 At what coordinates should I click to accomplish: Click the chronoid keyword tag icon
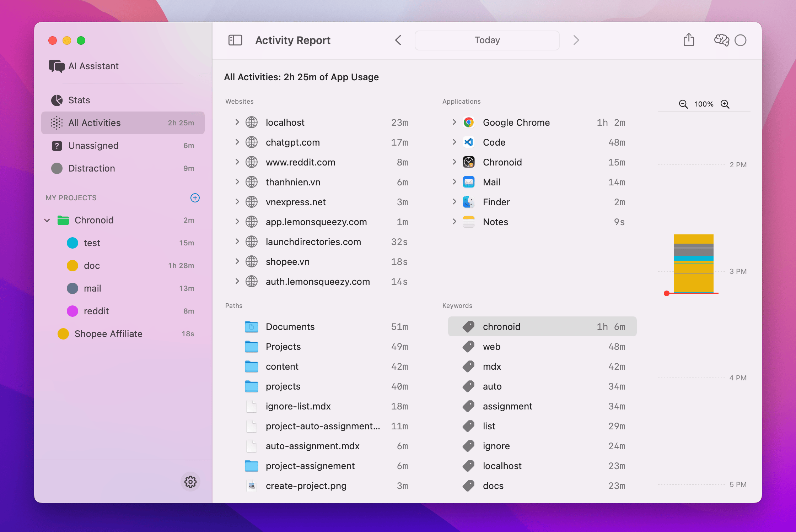468,326
